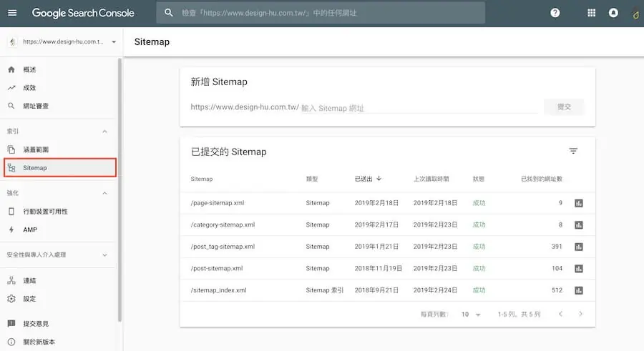Viewport: 644px width, 351px height.
Task: Go to the previous page of results
Action: [560, 314]
